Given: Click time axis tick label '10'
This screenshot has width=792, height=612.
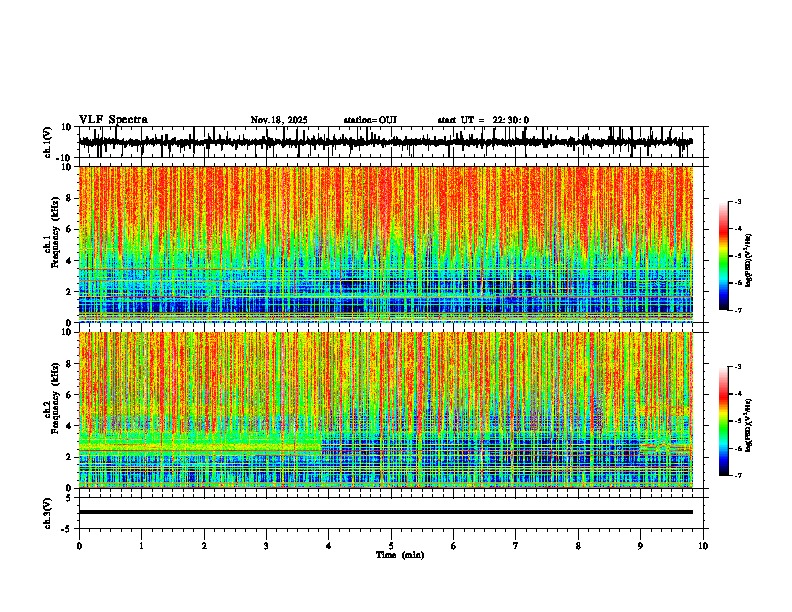Looking at the screenshot, I should tap(703, 546).
